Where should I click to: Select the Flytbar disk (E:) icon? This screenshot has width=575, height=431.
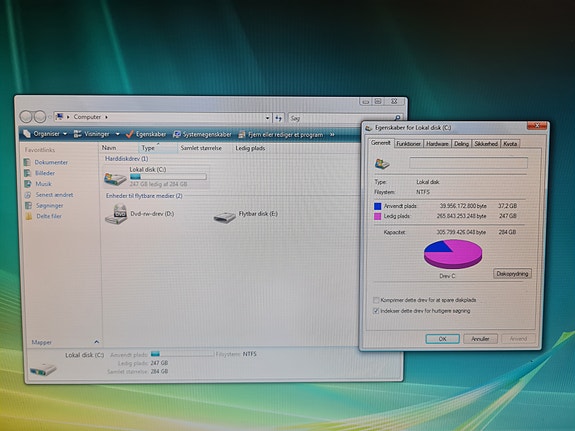tap(224, 217)
